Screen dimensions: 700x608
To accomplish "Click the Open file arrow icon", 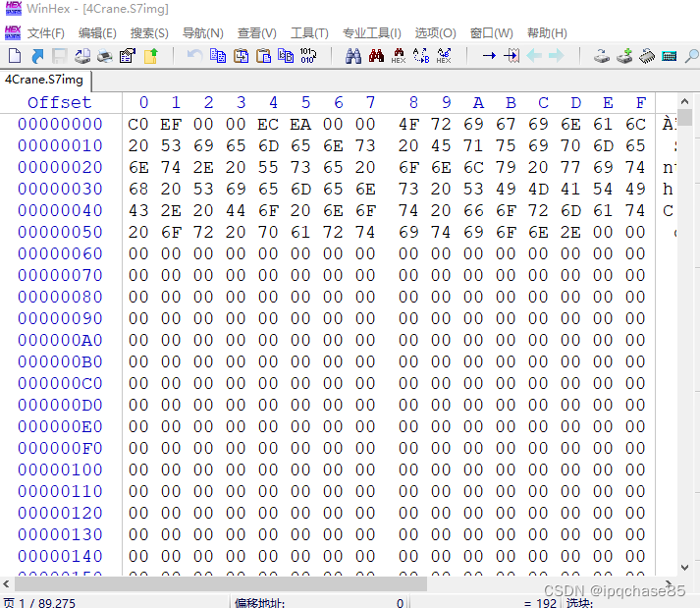I will coord(37,56).
